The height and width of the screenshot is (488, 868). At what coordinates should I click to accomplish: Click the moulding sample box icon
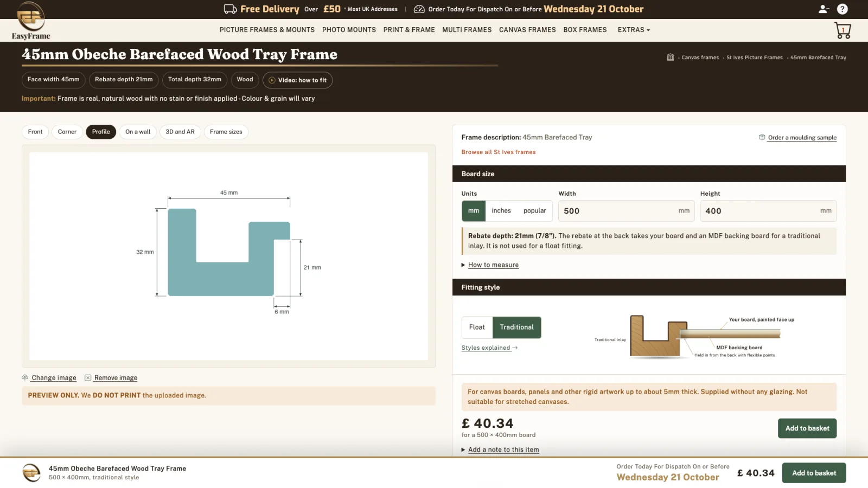(762, 137)
